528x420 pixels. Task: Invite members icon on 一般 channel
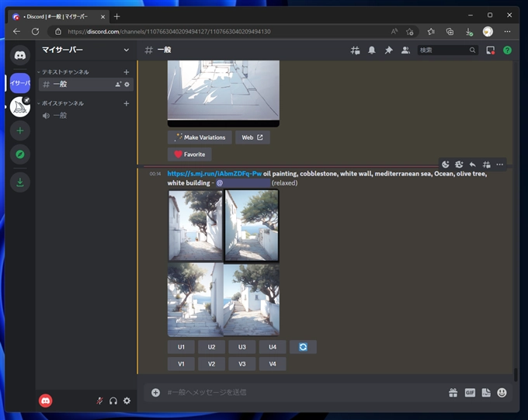118,84
